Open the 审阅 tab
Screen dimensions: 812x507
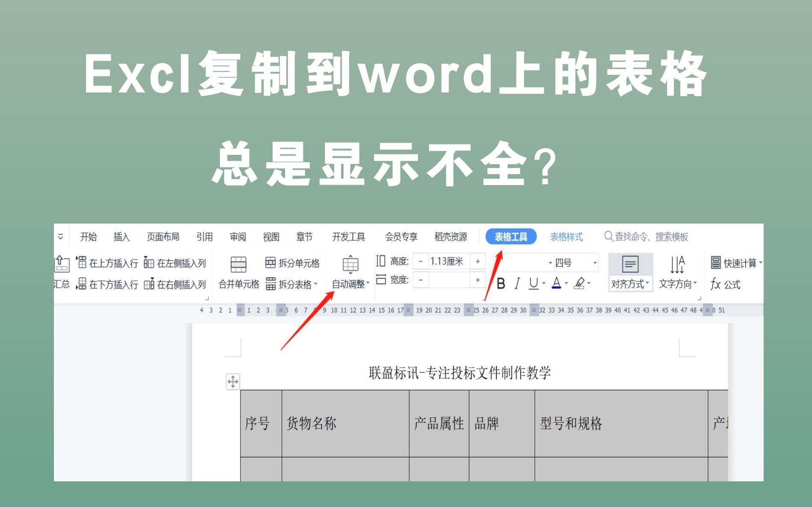(x=238, y=236)
